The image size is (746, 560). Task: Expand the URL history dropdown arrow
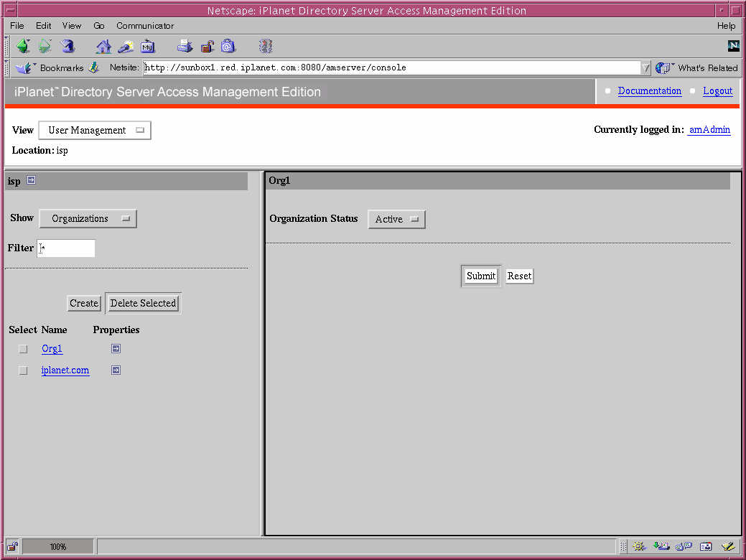(x=645, y=68)
